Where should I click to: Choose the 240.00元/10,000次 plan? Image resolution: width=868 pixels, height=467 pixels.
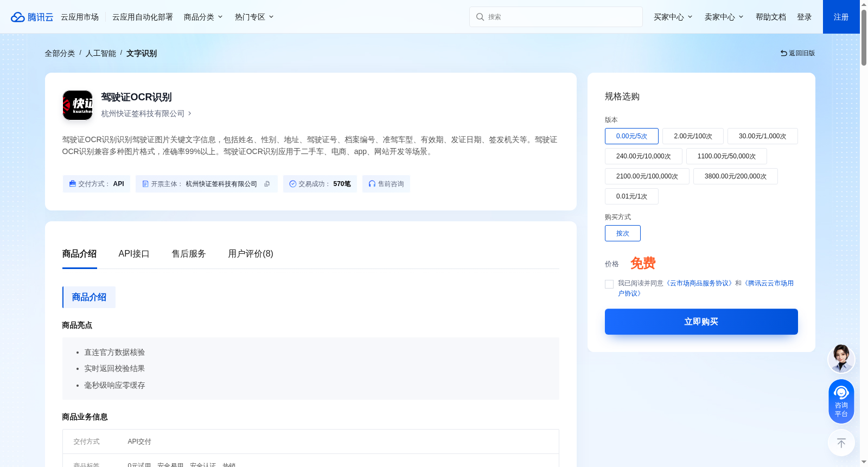pyautogui.click(x=643, y=156)
